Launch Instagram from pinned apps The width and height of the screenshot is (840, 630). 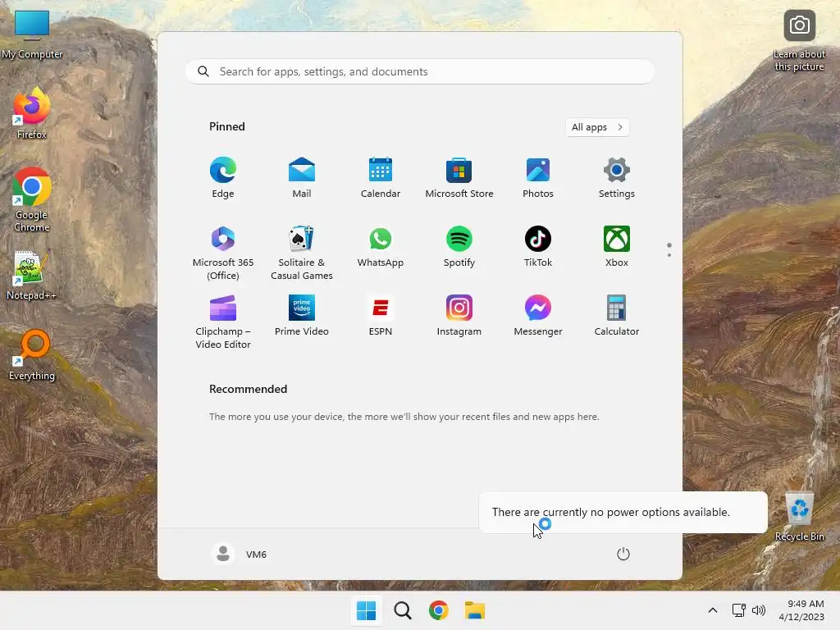(x=459, y=316)
